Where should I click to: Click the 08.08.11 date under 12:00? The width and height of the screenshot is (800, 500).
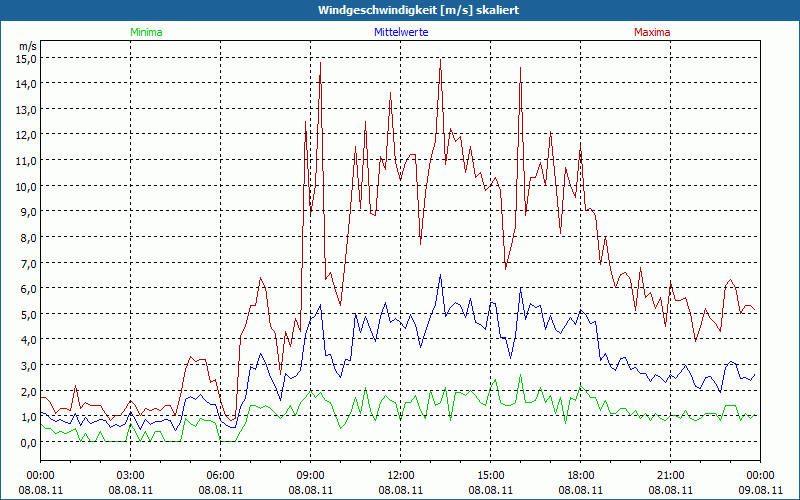[x=401, y=490]
